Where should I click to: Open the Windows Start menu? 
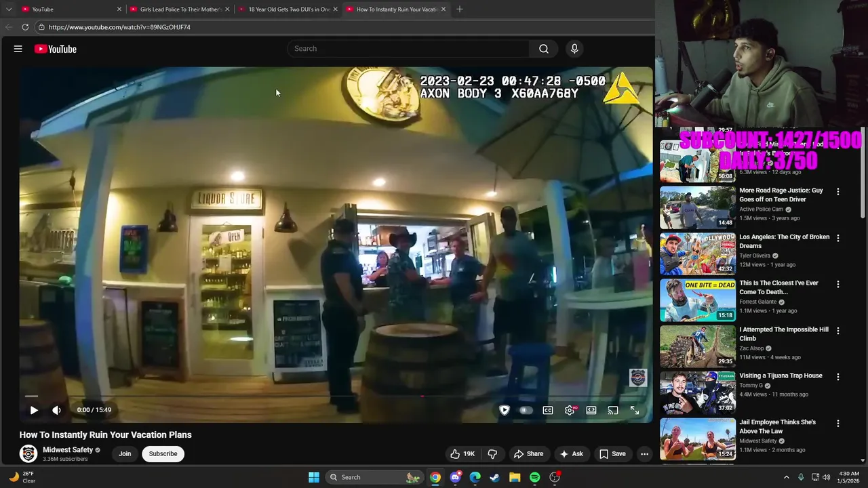click(x=313, y=477)
